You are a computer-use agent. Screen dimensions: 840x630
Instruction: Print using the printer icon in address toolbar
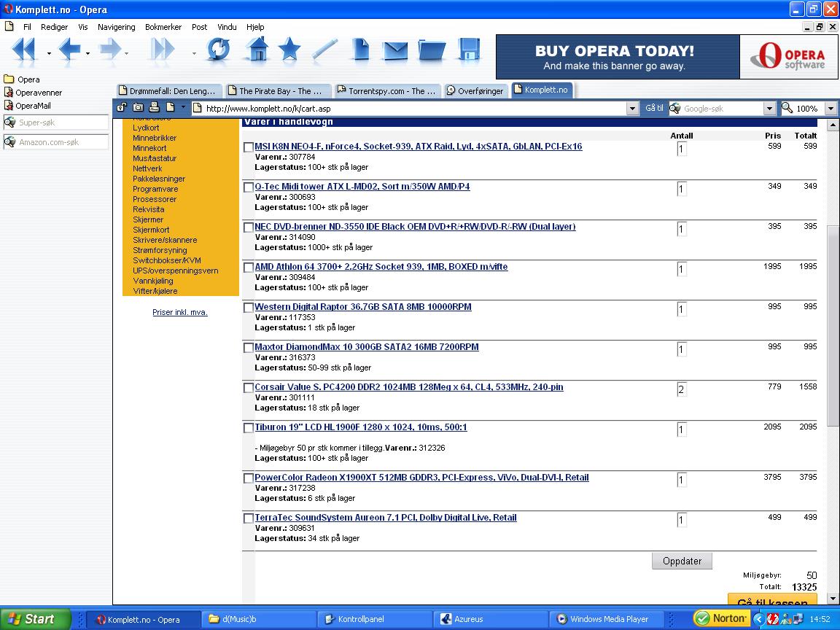coord(155,107)
